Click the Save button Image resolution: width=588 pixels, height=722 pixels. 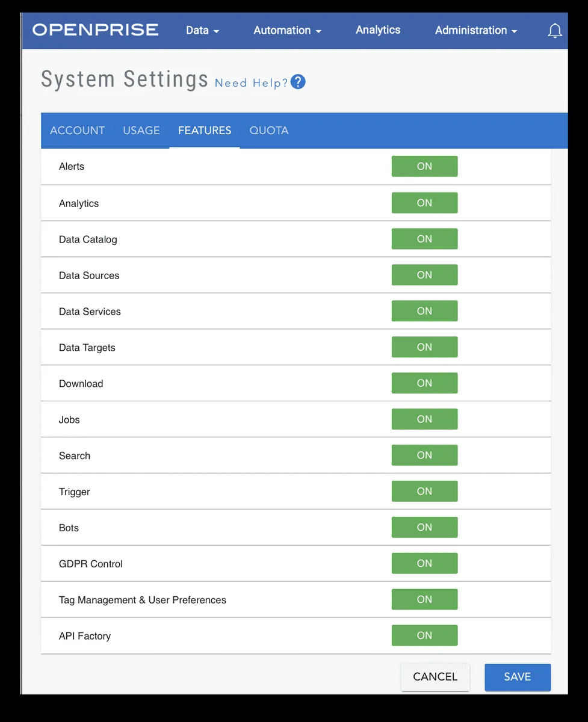(x=517, y=677)
